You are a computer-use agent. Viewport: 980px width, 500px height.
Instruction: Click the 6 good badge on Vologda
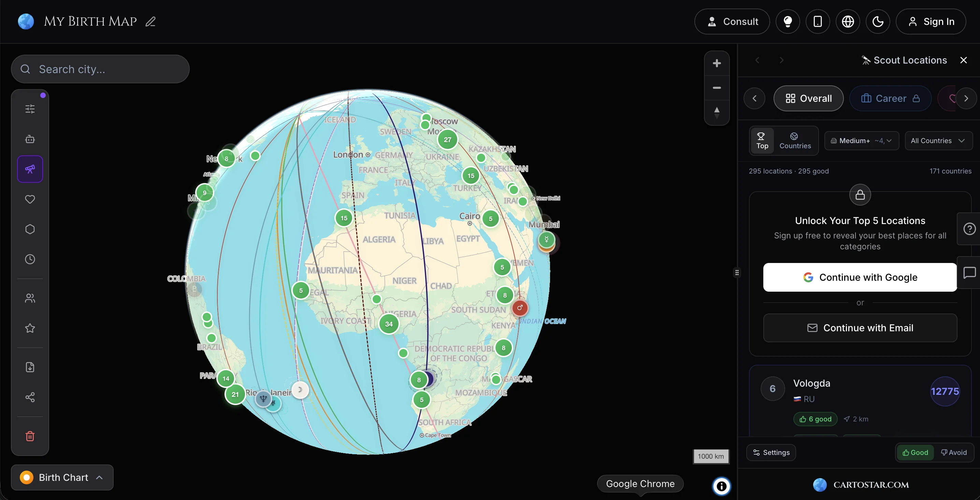point(815,419)
